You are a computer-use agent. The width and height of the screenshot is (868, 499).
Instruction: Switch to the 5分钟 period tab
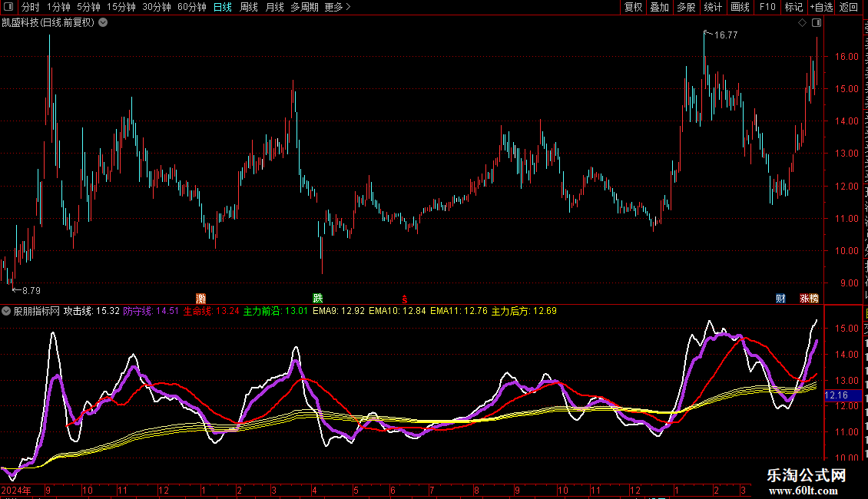point(88,7)
